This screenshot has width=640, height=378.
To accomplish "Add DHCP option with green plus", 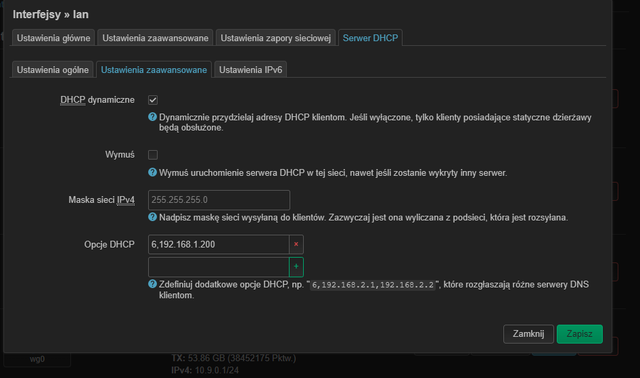I will pos(296,267).
